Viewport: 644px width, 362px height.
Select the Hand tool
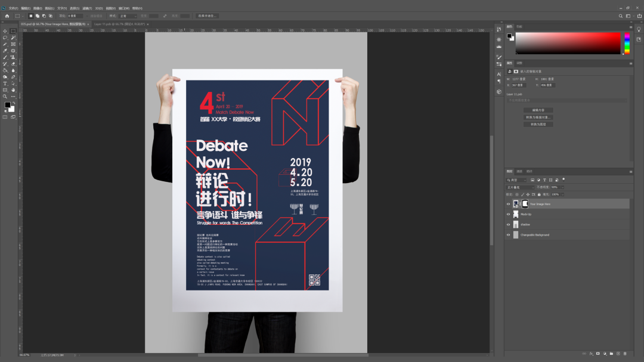click(13, 90)
